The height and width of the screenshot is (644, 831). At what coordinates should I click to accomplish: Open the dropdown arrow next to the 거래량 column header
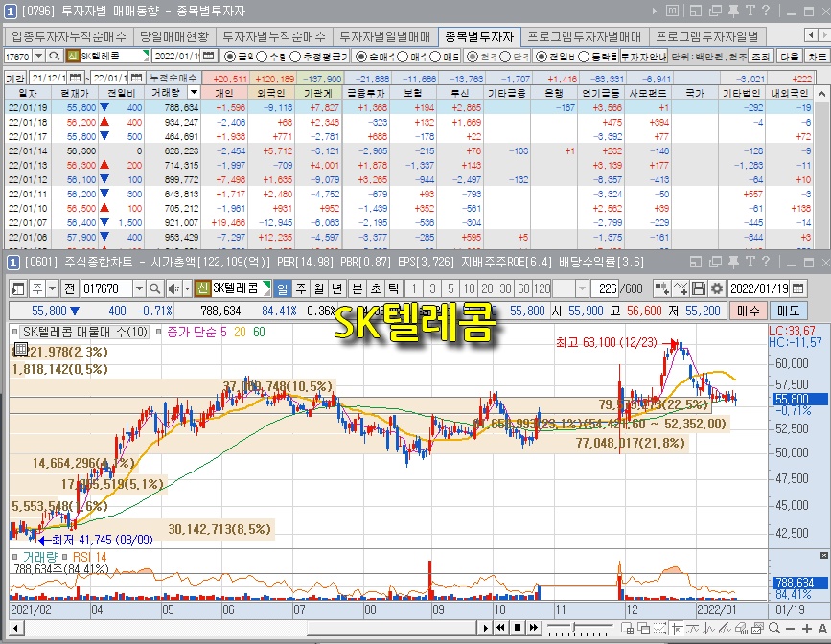pos(194,93)
